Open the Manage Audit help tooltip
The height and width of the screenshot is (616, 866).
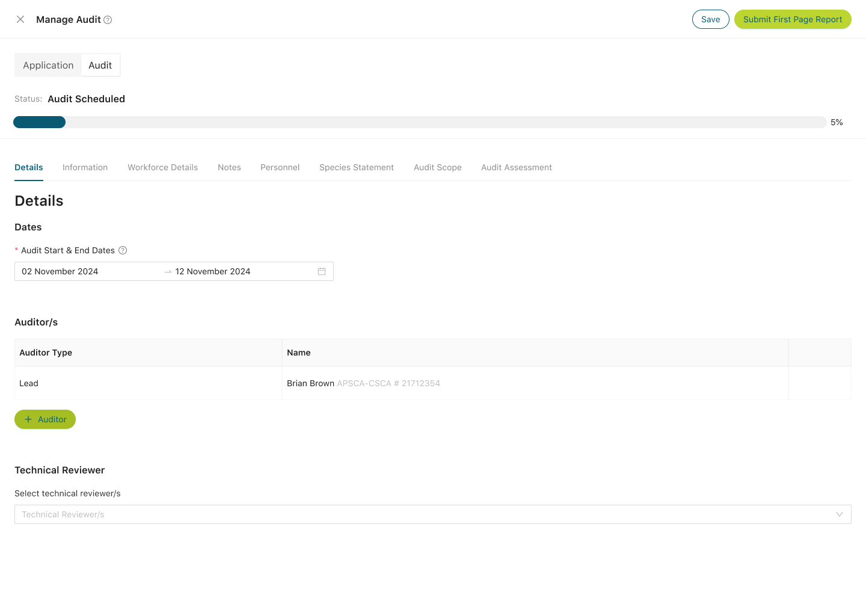(x=108, y=20)
